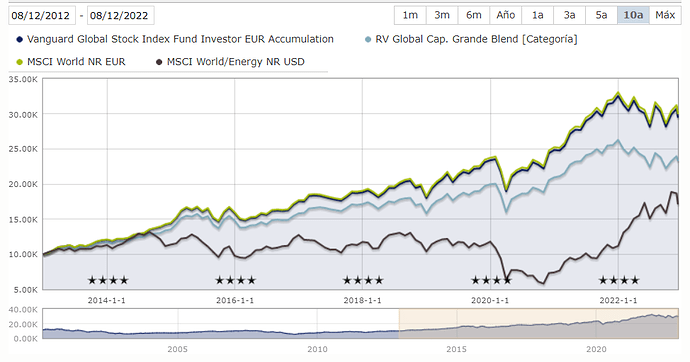This screenshot has width=690, height=362.
Task: Select the highlighted 10a range
Action: click(x=633, y=15)
